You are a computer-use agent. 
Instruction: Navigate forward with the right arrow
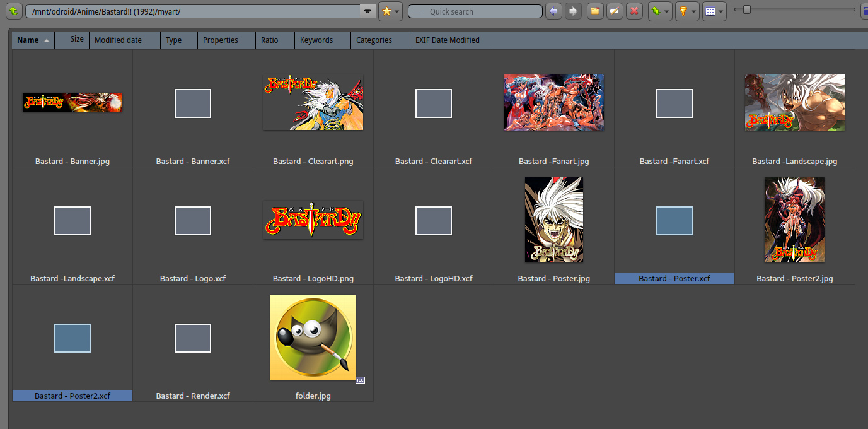tap(573, 11)
